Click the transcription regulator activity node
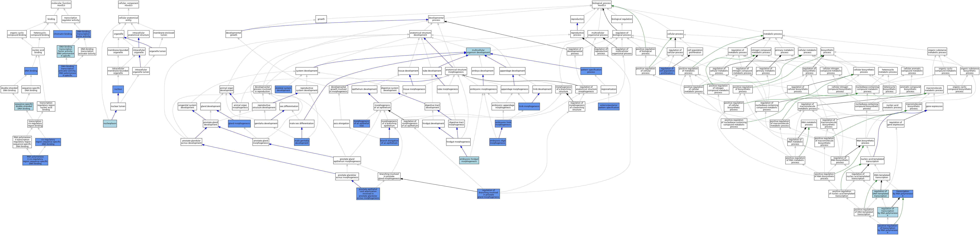Viewport: 980px width, 235px height. pos(71,19)
